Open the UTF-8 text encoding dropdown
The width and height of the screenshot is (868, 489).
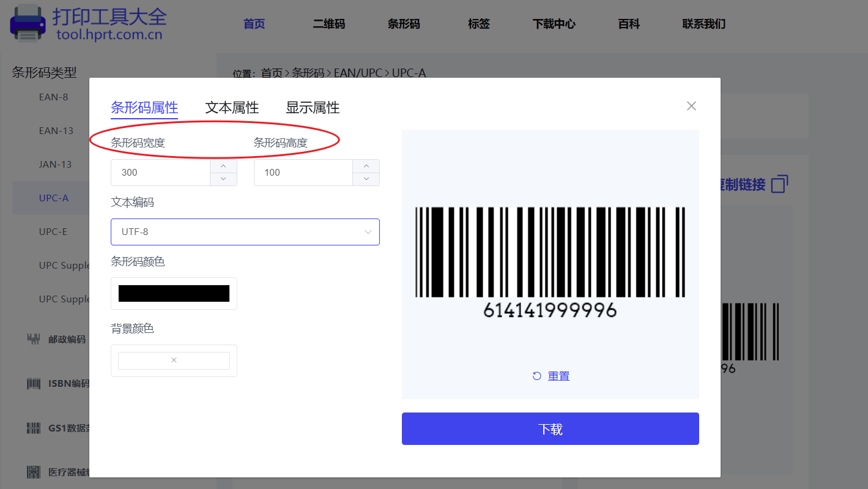pyautogui.click(x=245, y=232)
